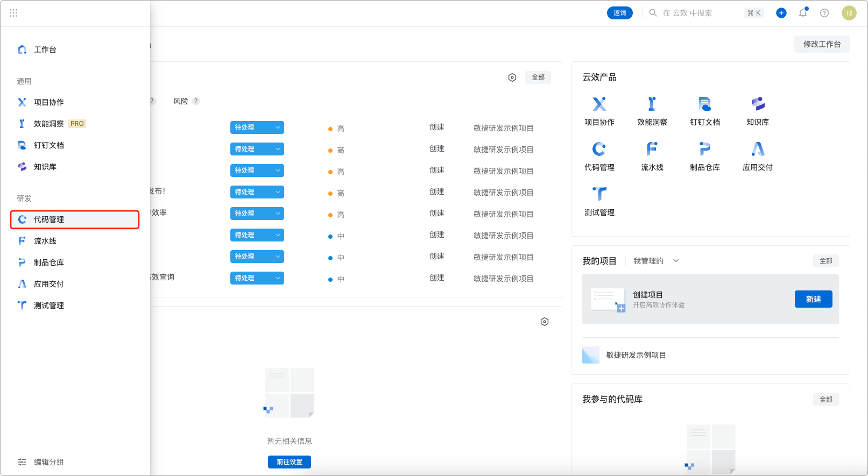Select 代码管理 in the sidebar
The image size is (868, 476).
tap(75, 219)
